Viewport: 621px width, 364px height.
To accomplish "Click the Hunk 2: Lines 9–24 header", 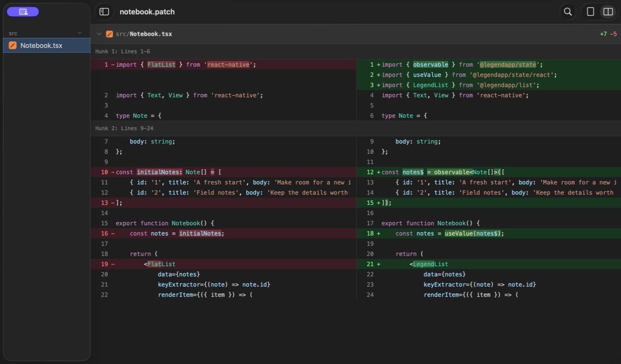I will [125, 128].
